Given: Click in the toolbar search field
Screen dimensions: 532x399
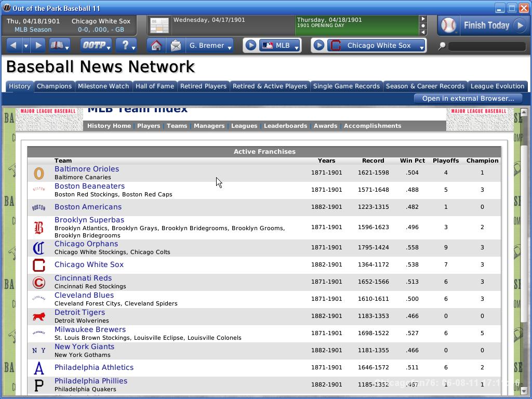Looking at the screenshot, I should click(x=486, y=46).
